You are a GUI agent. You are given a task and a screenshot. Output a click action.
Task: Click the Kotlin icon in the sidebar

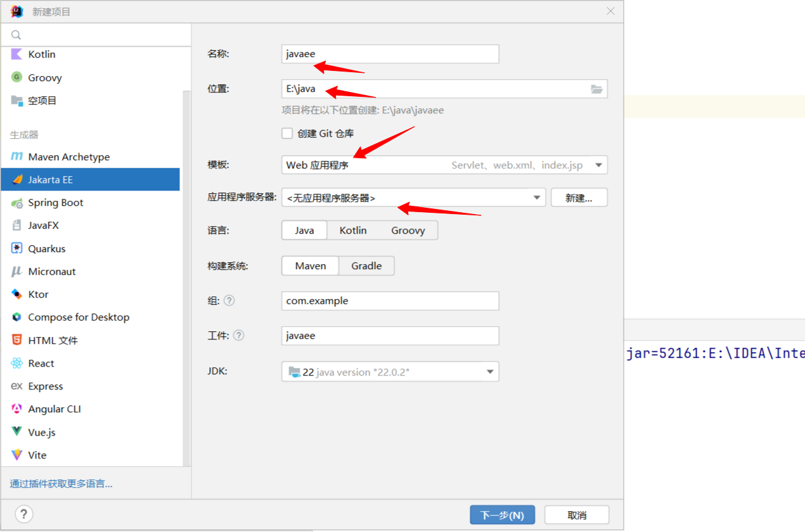click(16, 54)
